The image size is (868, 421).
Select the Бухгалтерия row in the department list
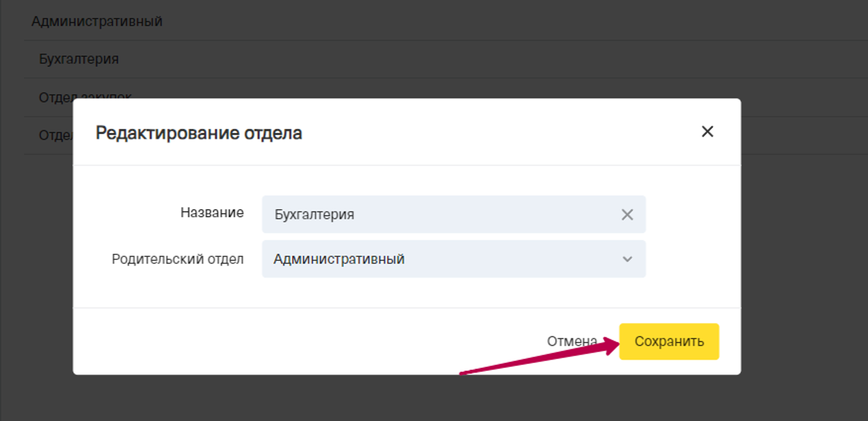coord(79,59)
